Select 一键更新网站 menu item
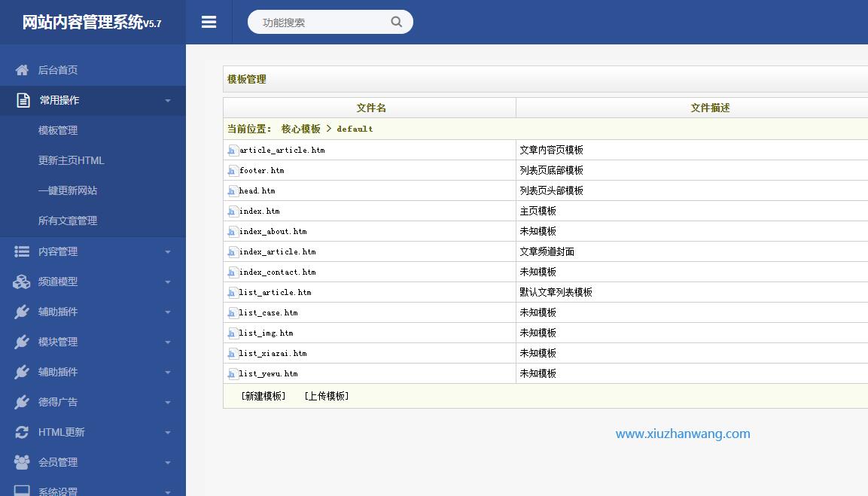Screen dimensions: 868x496 68,190
